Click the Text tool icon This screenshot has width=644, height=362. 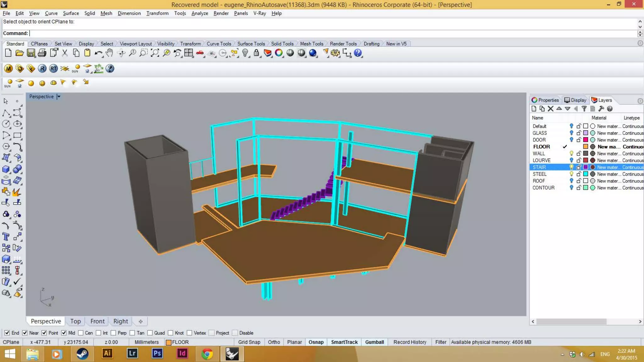(x=6, y=237)
